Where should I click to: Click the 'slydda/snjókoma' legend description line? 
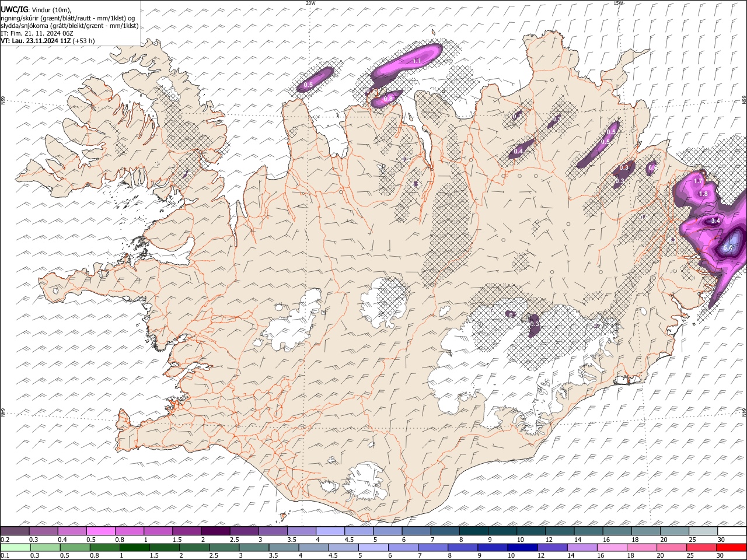[70, 26]
